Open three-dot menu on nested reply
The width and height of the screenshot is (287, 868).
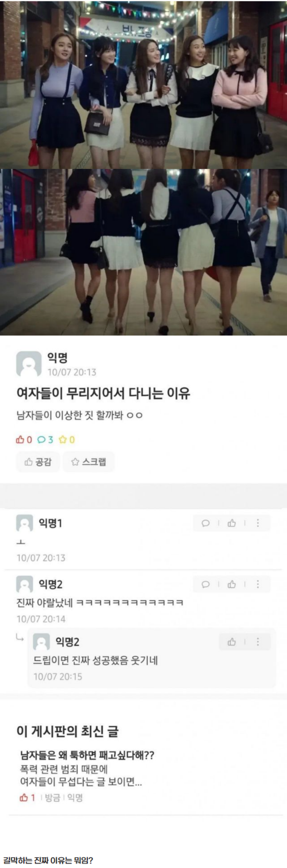[x=258, y=642]
